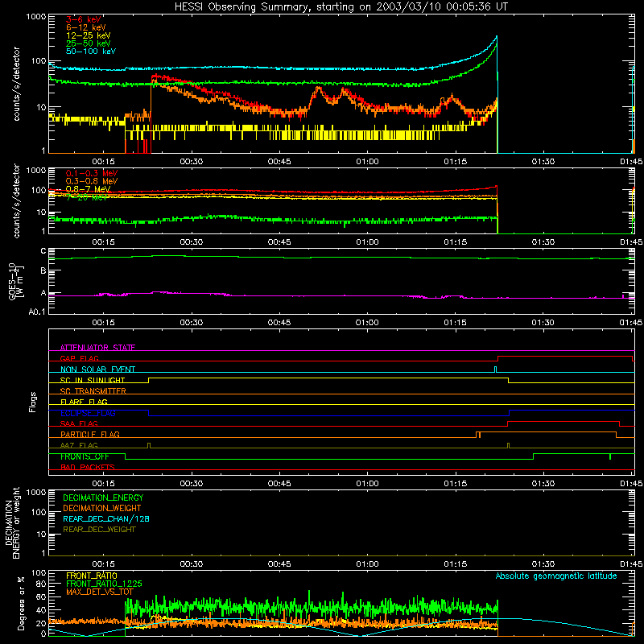This screenshot has width=644, height=644.
Task: Click the 'BAD_PACKETS' flag label
Action: click(88, 467)
